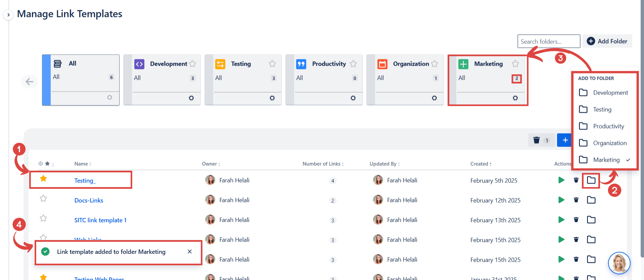Screen dimensions: 644x280
Task: Click the back arrow beside folder cards
Action: tap(30, 81)
